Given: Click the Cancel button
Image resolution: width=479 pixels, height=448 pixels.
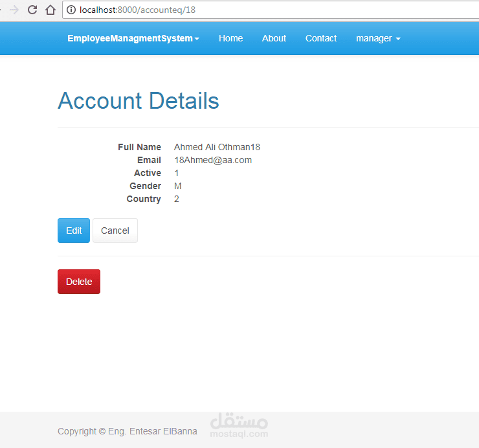Looking at the screenshot, I should tap(115, 230).
